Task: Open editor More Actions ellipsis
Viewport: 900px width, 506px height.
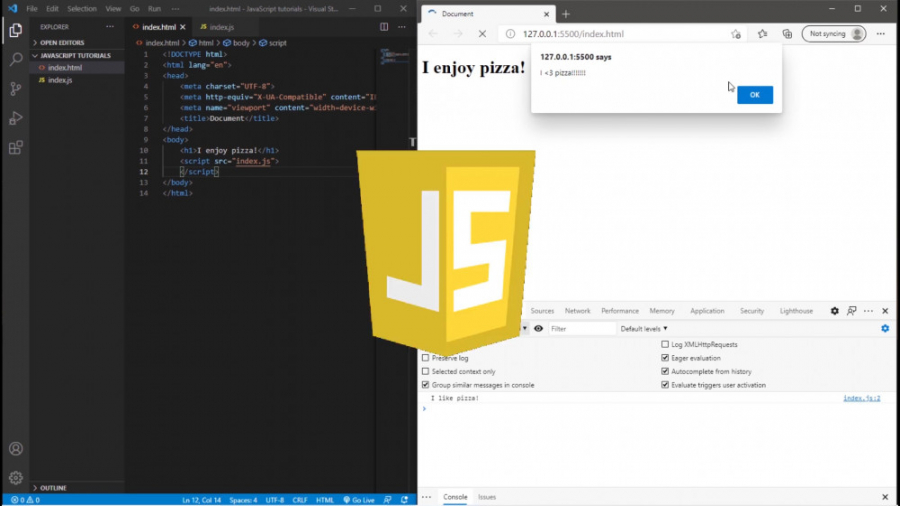Action: [402, 26]
